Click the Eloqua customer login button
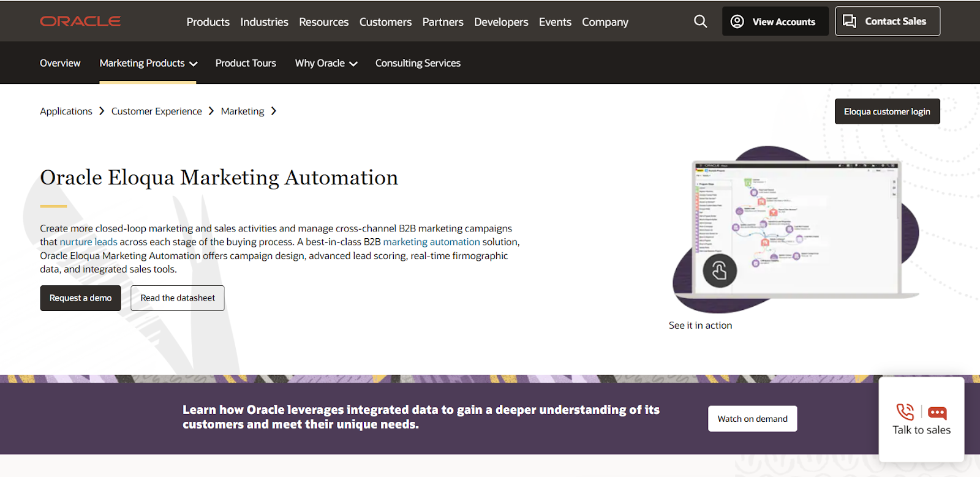Viewport: 980px width, 477px height. [x=887, y=111]
